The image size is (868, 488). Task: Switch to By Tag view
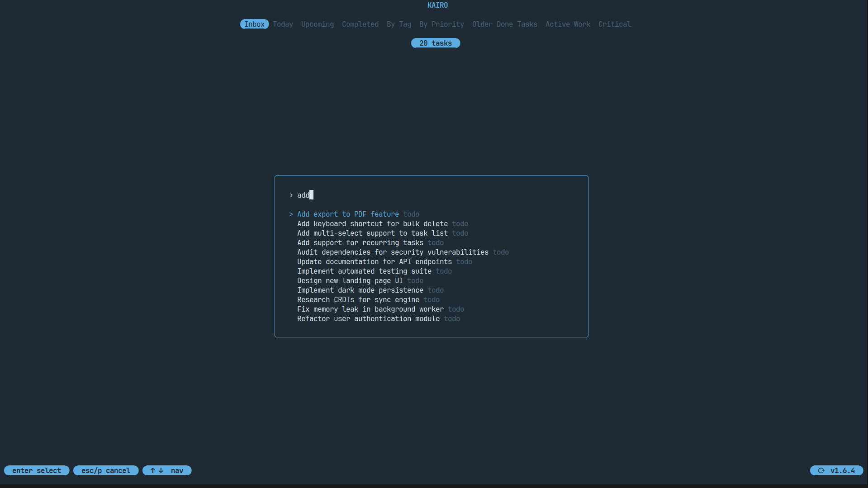tap(399, 24)
